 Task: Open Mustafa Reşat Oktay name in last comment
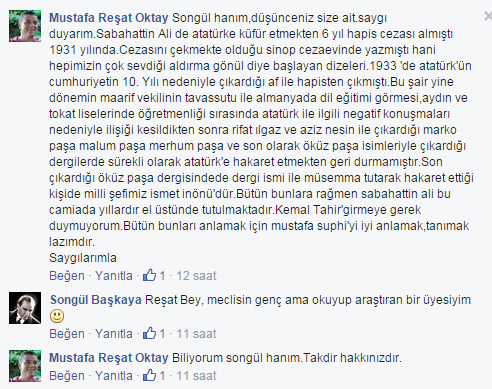[x=109, y=358]
